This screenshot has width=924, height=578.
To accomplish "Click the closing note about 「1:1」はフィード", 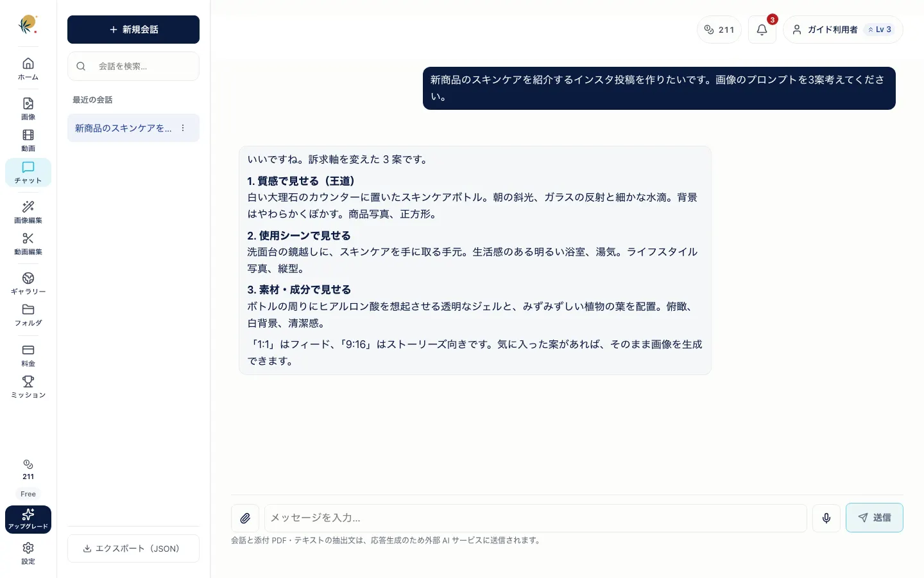I will tap(475, 353).
